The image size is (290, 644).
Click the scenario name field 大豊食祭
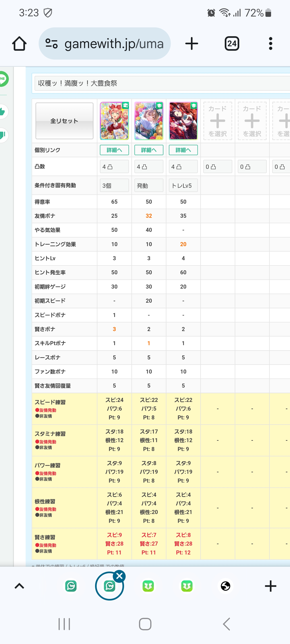click(x=163, y=83)
